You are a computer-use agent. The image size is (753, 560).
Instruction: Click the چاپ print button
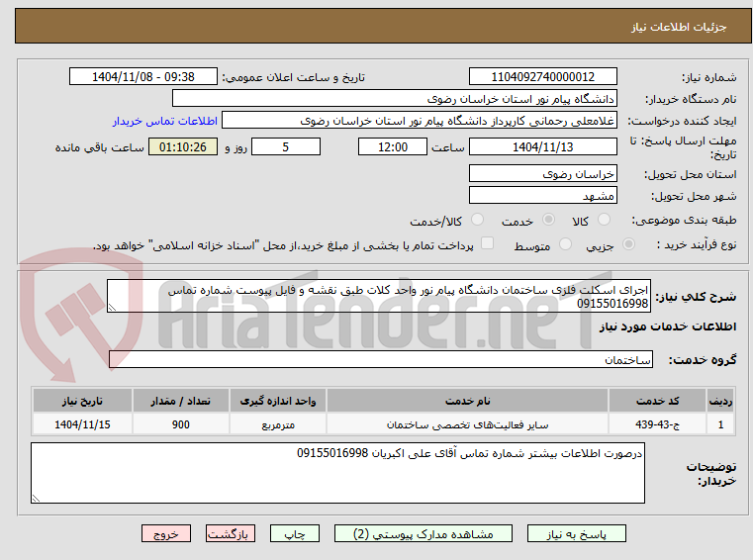coord(295,533)
